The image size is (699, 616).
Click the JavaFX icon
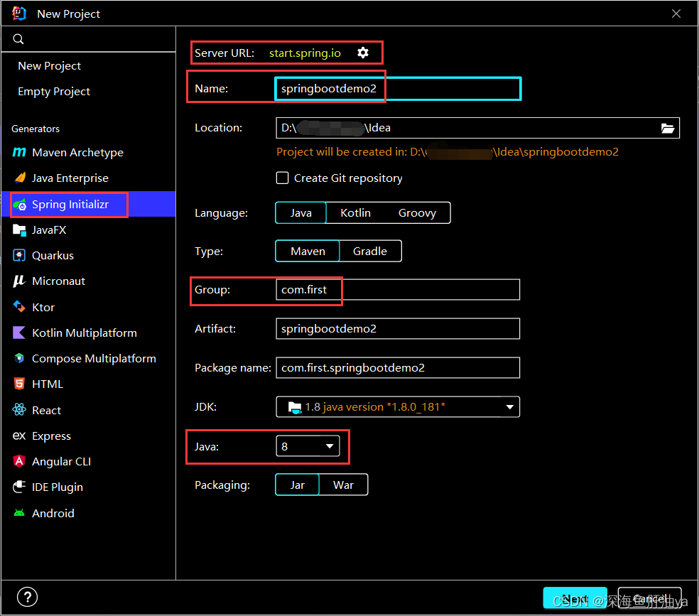coord(20,230)
